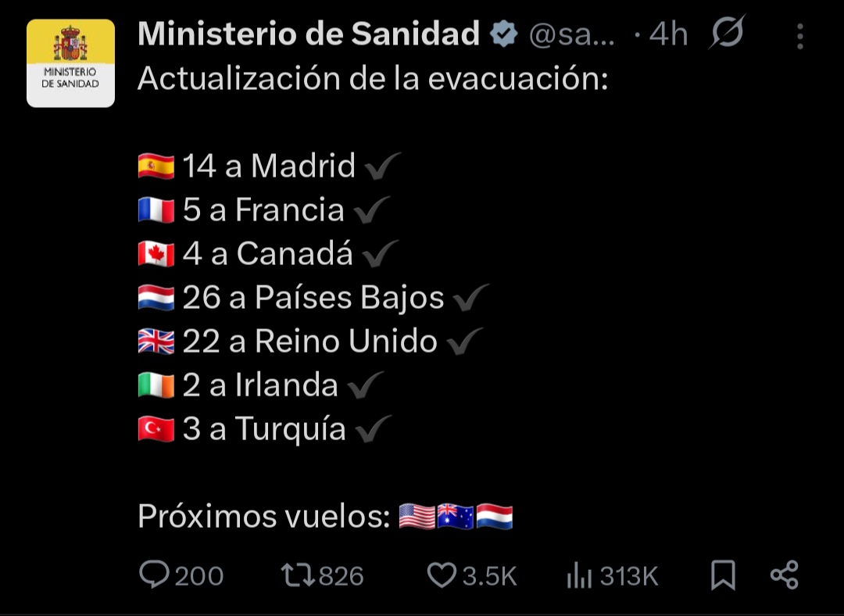Click the 4h timestamp
The height and width of the screenshot is (616, 844).
click(668, 34)
